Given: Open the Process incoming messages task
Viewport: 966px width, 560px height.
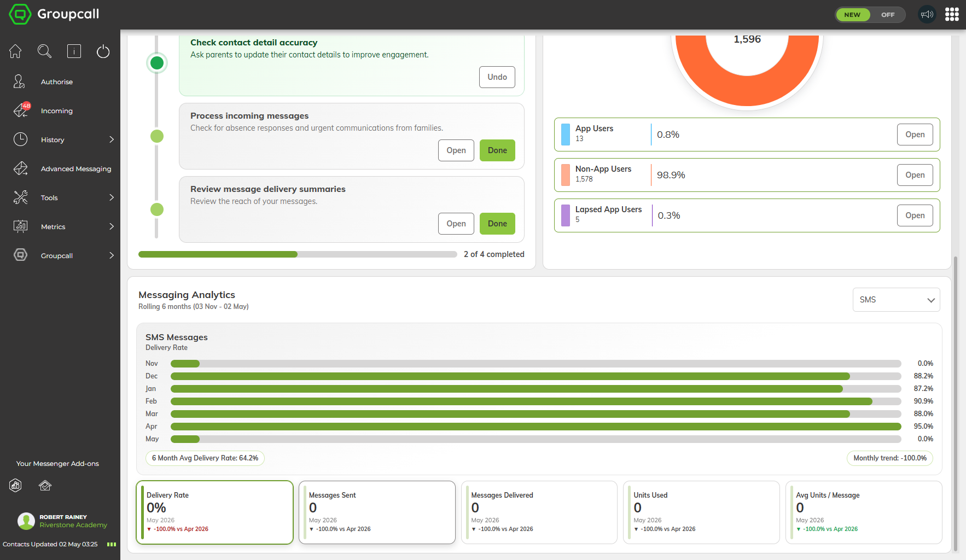Looking at the screenshot, I should 456,150.
